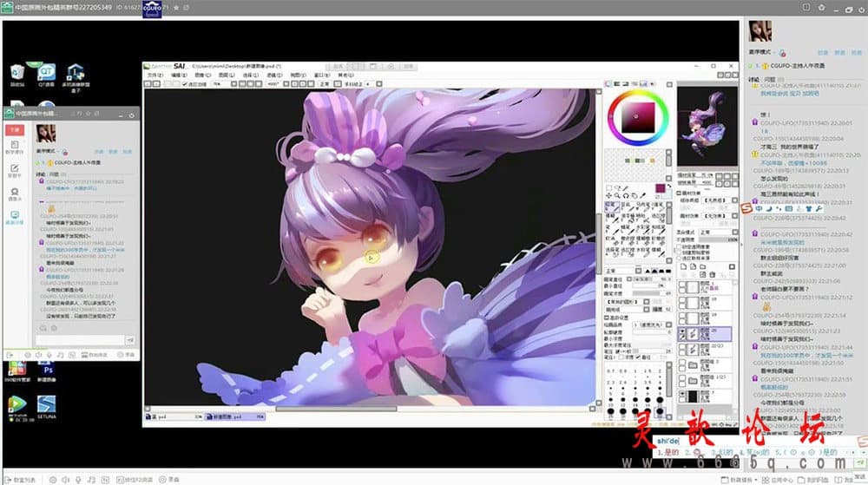868x485 pixels.
Task: Toggle pen pressure 直径 checkbox
Action: 638,357
